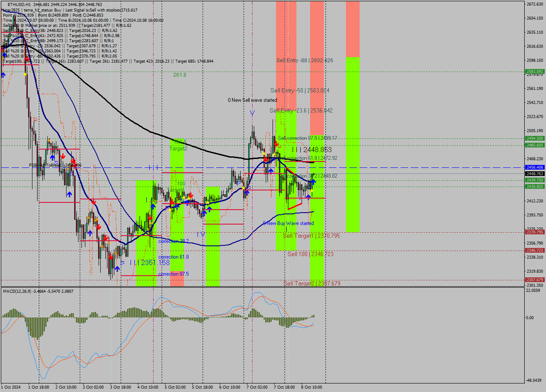Click the MACD scale value -48.5439
This screenshot has height=392, width=546.
(x=534, y=380)
